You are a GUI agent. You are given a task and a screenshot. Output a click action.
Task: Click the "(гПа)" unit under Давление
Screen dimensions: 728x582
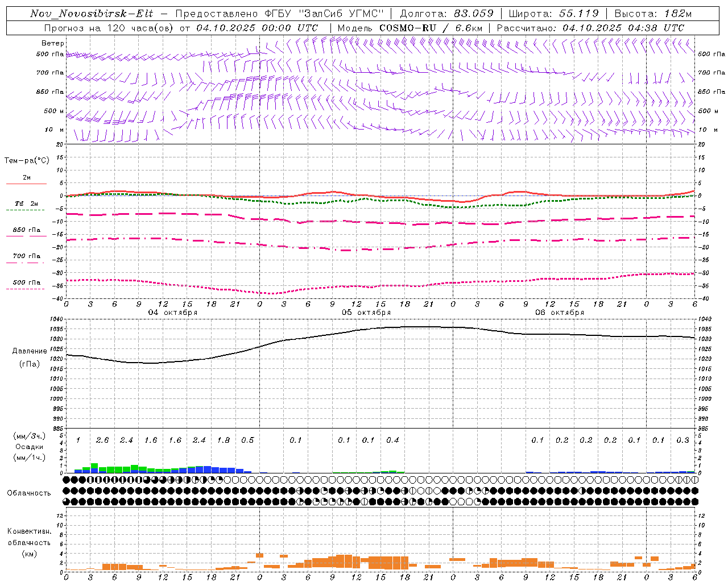click(29, 364)
